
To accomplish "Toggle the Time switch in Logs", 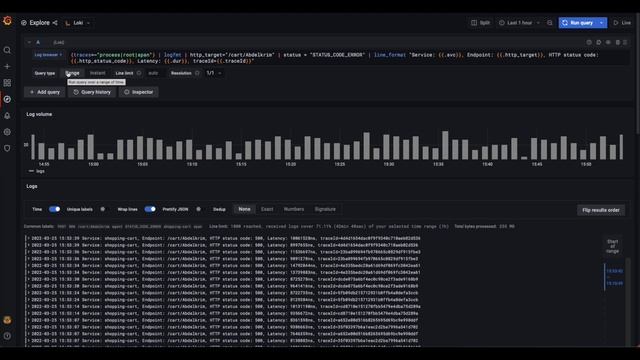I will point(54,209).
